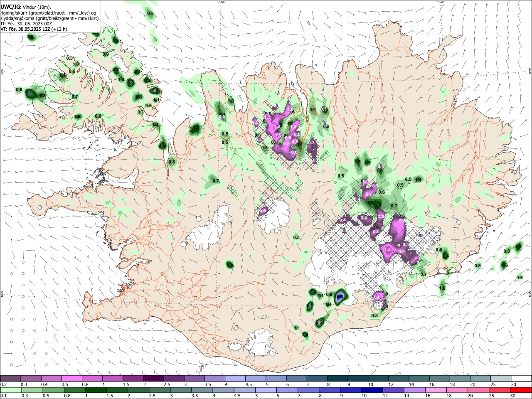This screenshot has height=399, width=532.
Task: Click the '15W' longitude label at top
Action: 440,2
